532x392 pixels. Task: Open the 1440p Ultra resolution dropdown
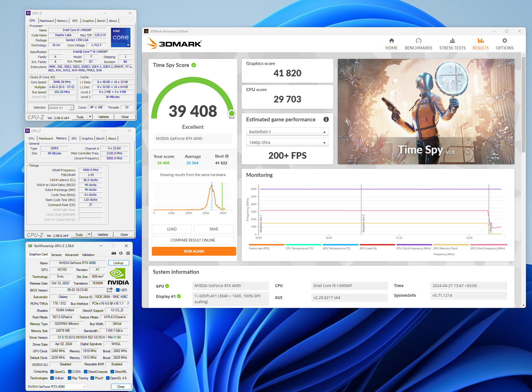click(287, 142)
